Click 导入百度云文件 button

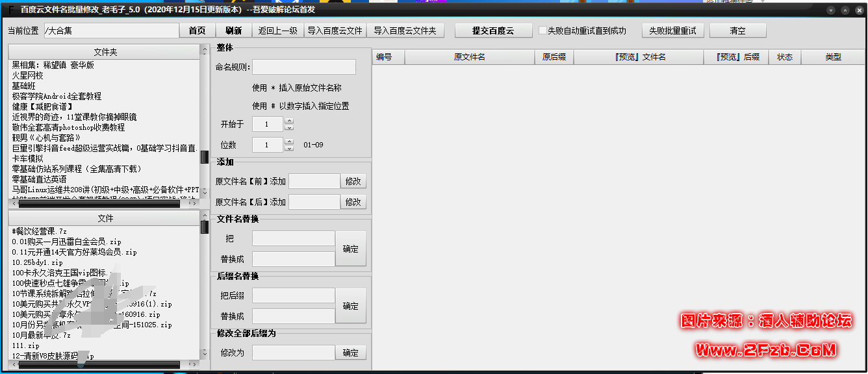pos(335,31)
